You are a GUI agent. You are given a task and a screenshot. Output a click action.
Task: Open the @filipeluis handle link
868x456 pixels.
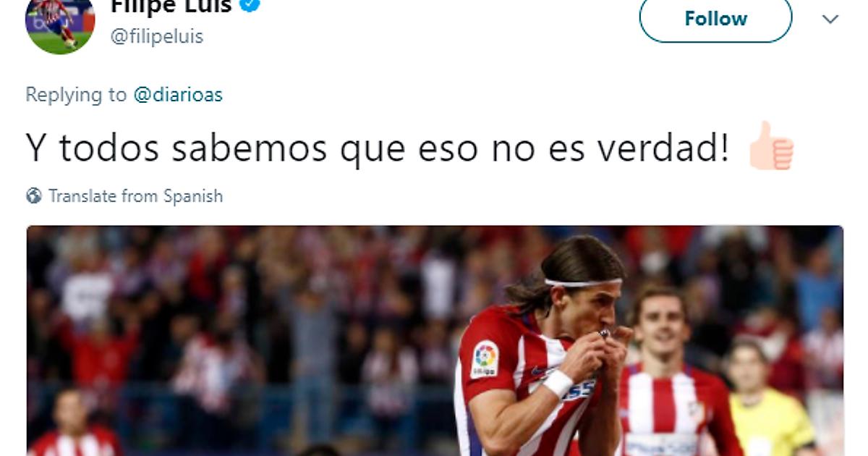tap(157, 36)
